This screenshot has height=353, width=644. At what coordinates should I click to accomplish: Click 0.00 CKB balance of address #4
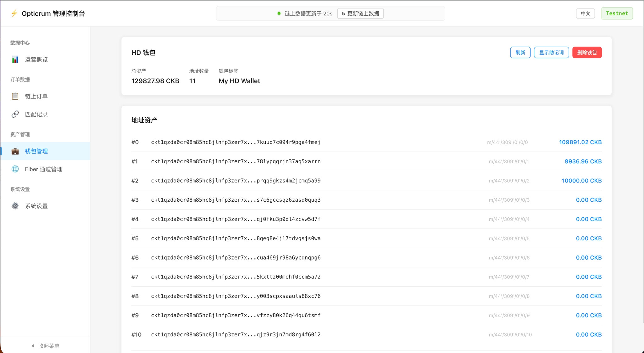click(x=589, y=219)
